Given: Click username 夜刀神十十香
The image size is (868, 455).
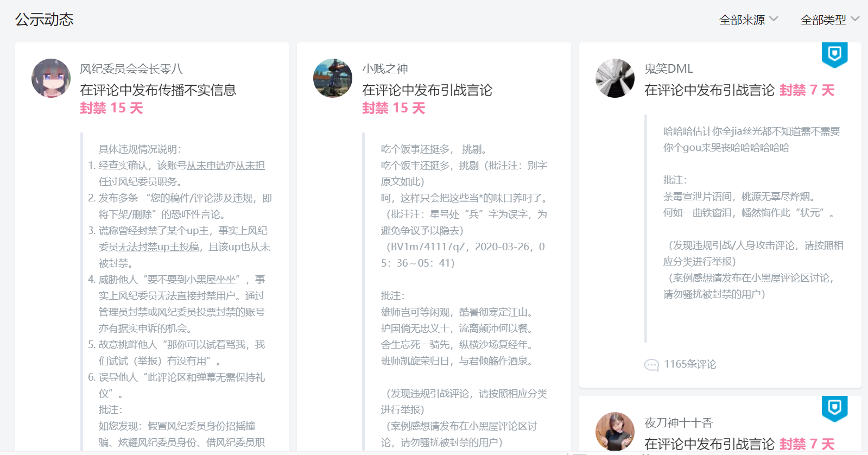Looking at the screenshot, I should pos(679,422).
